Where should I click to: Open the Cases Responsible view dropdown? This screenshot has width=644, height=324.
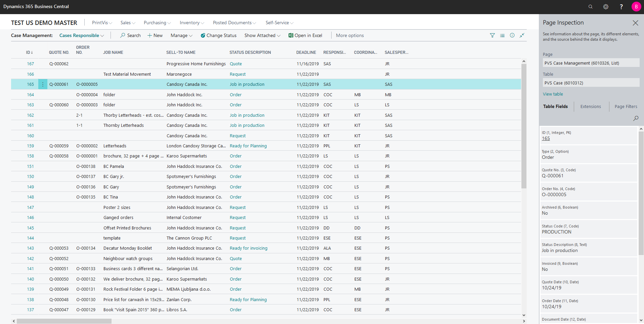[82, 35]
